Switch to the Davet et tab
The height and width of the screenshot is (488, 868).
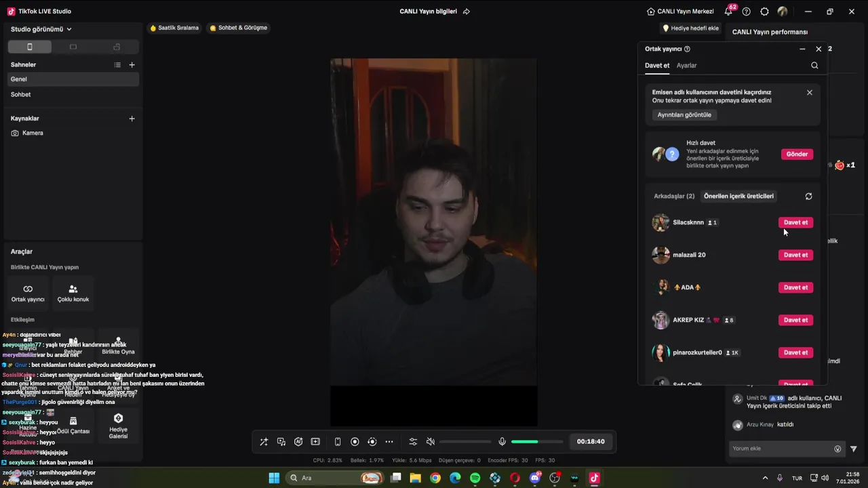coord(657,66)
